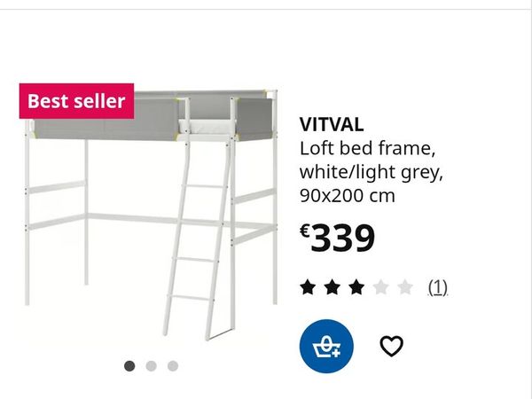532x399 pixels.
Task: Click the €339 price
Action: click(338, 238)
